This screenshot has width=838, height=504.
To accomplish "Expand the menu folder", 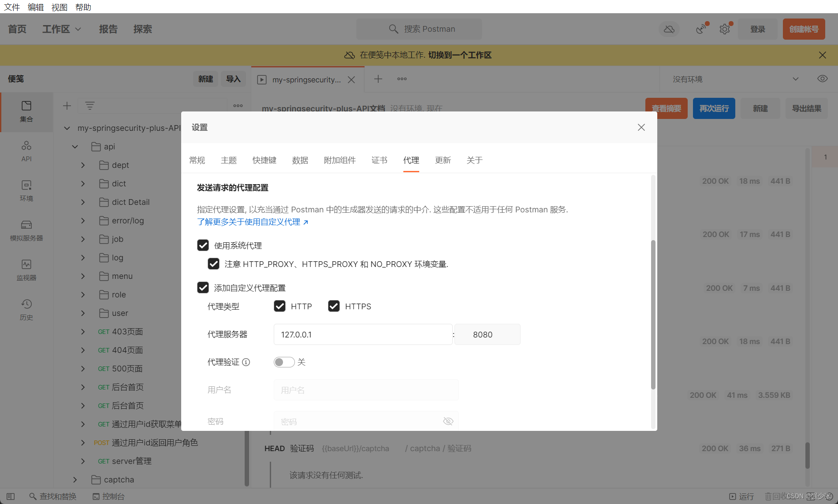I will pos(83,276).
